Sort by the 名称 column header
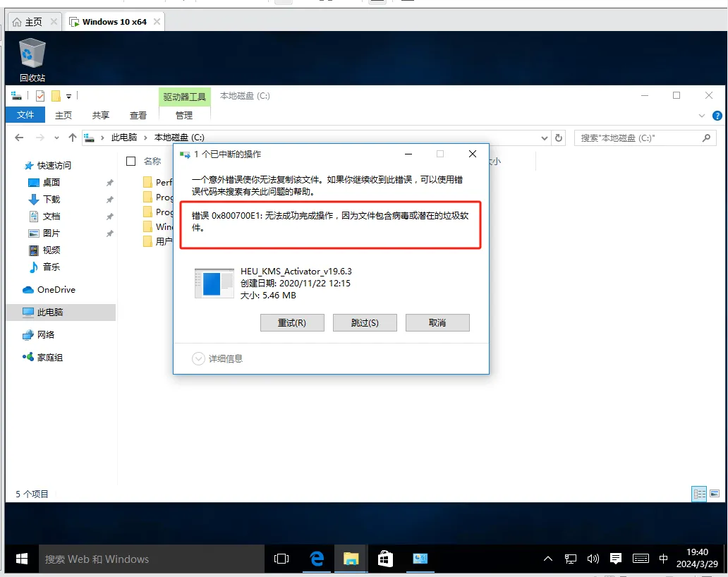Screen dimensions: 728x577 click(x=152, y=161)
